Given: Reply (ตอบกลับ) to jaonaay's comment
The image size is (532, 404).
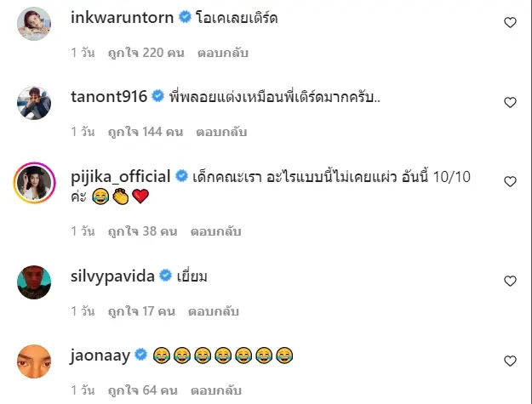Looking at the screenshot, I should [216, 390].
